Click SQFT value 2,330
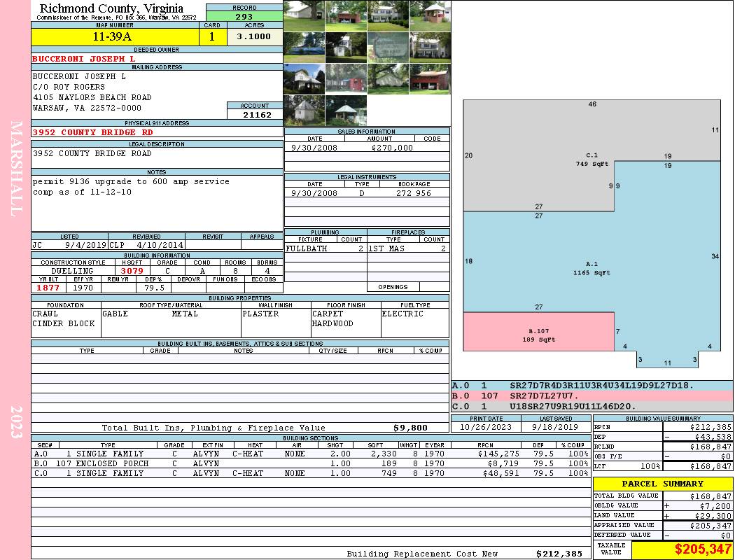Screen dimensions: 735x560 [x=384, y=454]
